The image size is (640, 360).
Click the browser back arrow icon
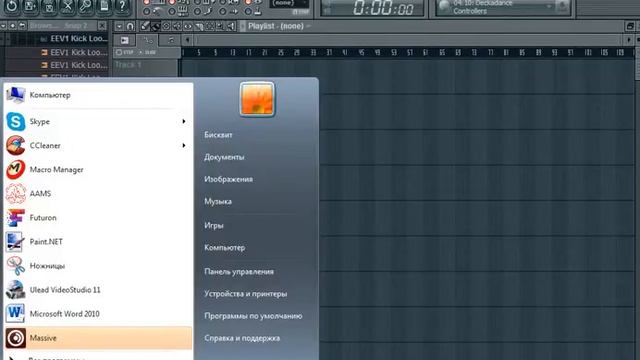click(22, 26)
